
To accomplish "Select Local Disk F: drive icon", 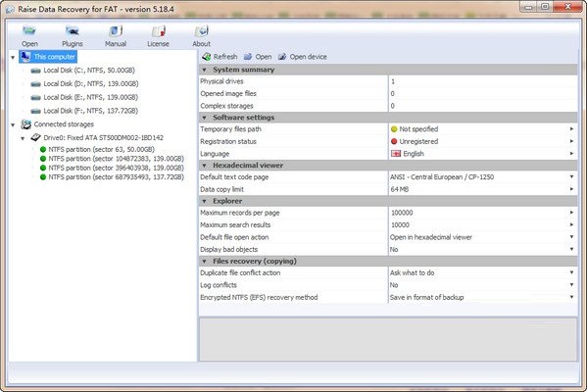I will click(35, 111).
